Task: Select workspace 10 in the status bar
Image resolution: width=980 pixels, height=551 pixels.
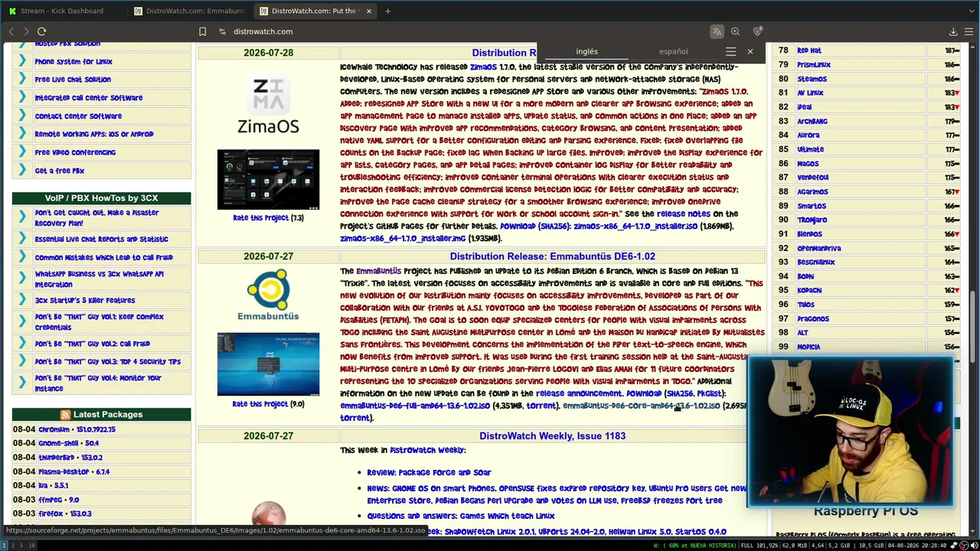Action: tap(31, 545)
